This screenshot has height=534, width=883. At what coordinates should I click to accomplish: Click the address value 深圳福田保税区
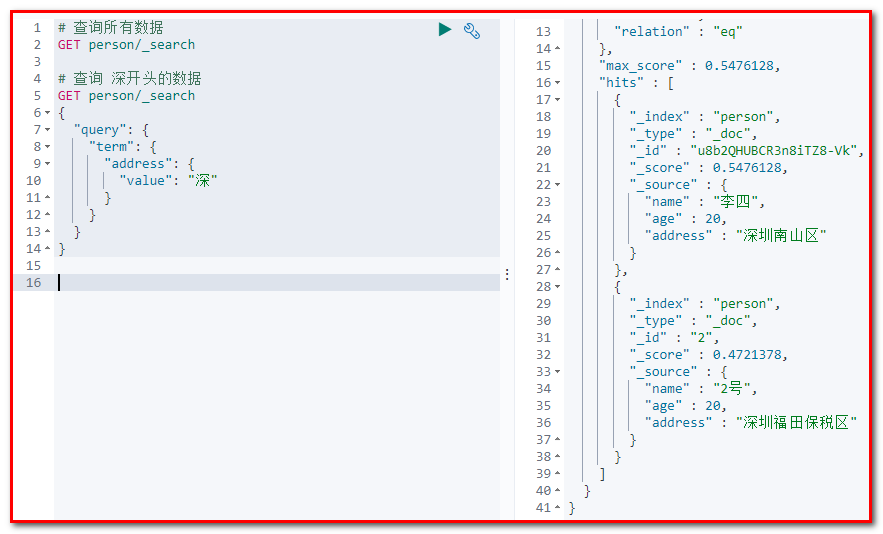[796, 423]
